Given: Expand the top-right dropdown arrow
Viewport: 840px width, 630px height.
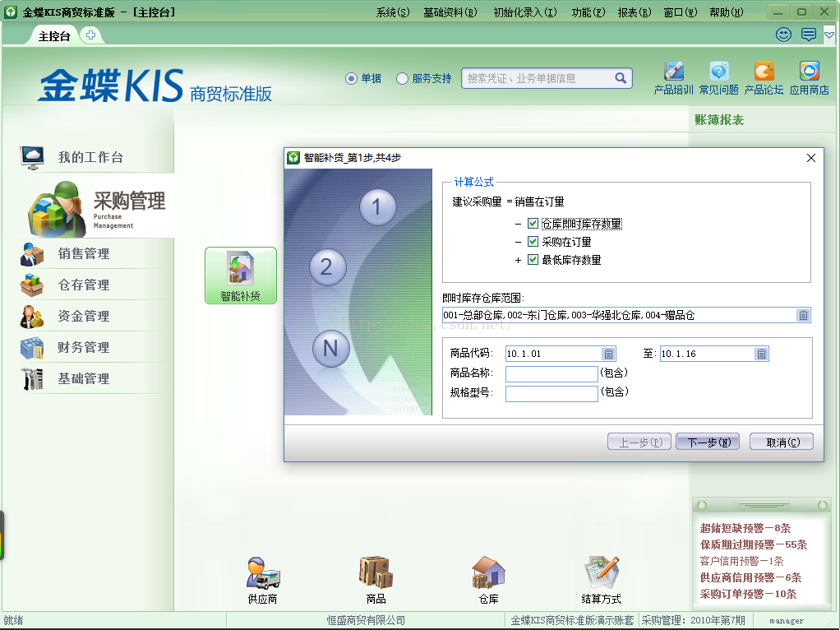Looking at the screenshot, I should click(x=829, y=35).
